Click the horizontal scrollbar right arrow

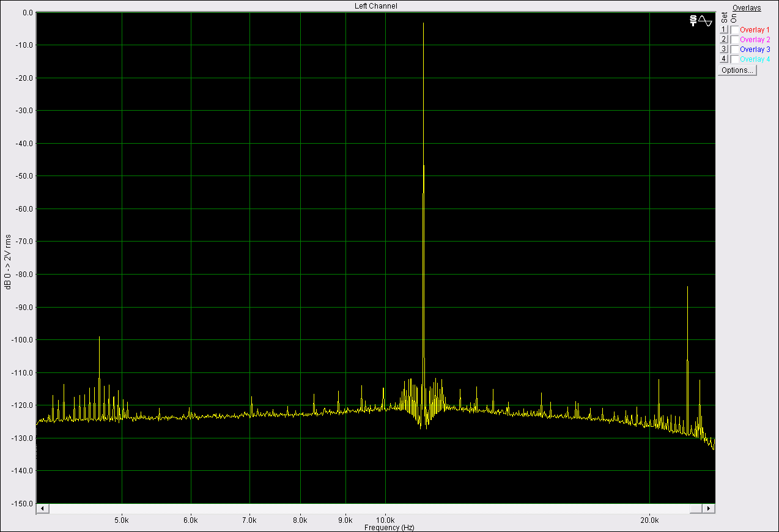click(709, 508)
